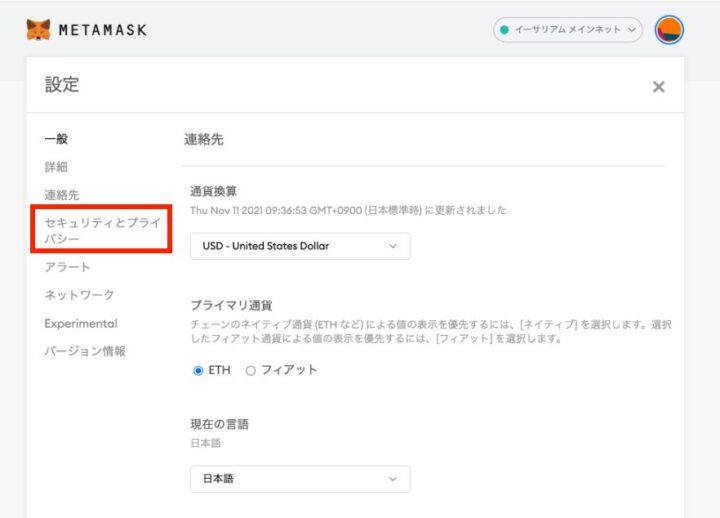This screenshot has height=518, width=720.
Task: Close the 設定 settings panel
Action: point(658,87)
